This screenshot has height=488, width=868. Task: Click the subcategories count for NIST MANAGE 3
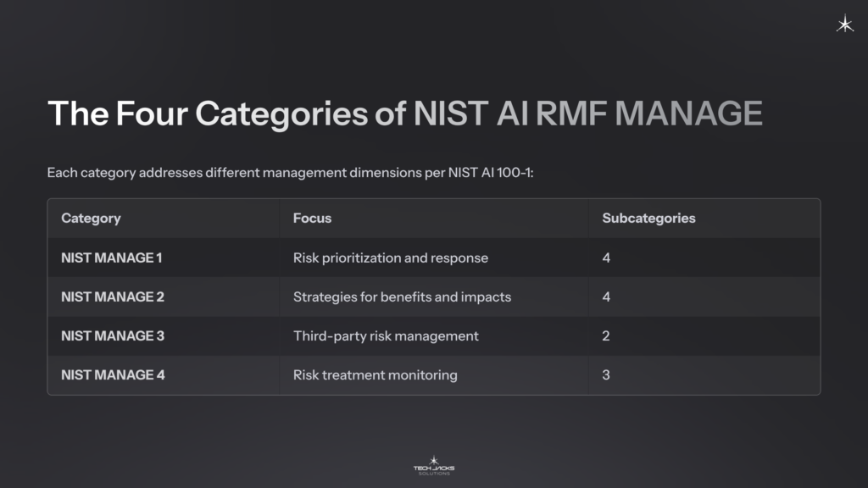(606, 335)
